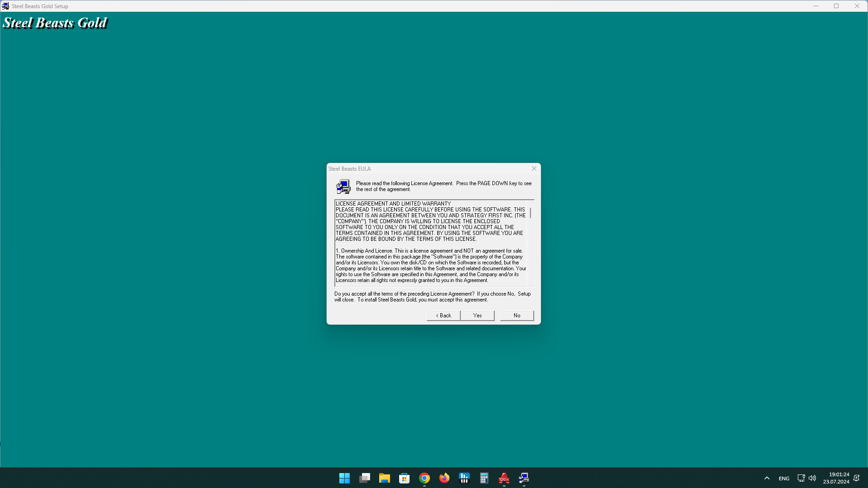Restore down the Setup window

pos(836,6)
